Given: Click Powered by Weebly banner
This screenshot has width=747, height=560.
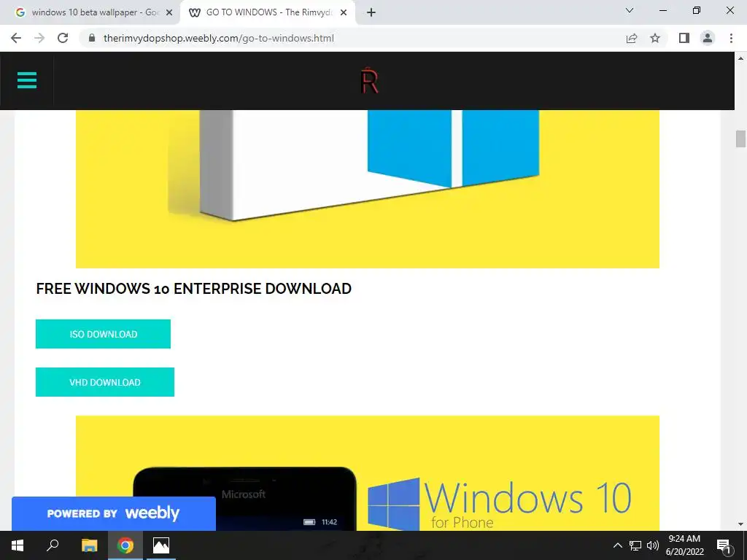Looking at the screenshot, I should [x=113, y=513].
